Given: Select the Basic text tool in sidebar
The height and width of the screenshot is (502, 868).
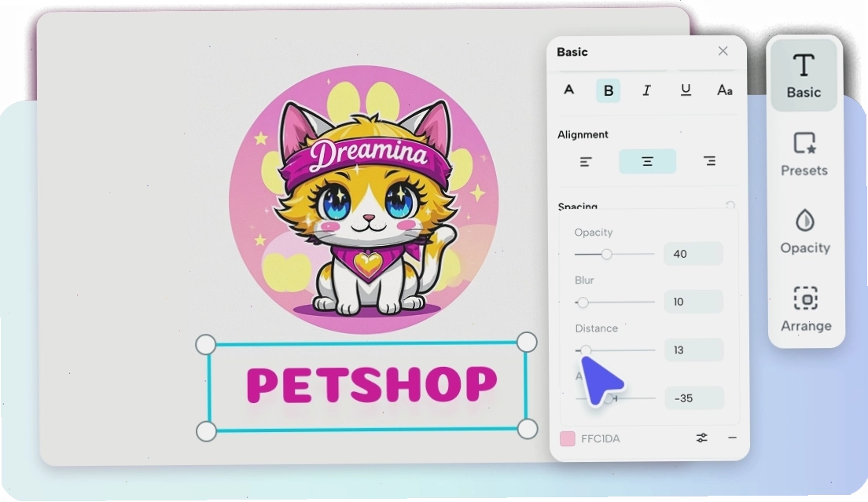Looking at the screenshot, I should coord(804,75).
